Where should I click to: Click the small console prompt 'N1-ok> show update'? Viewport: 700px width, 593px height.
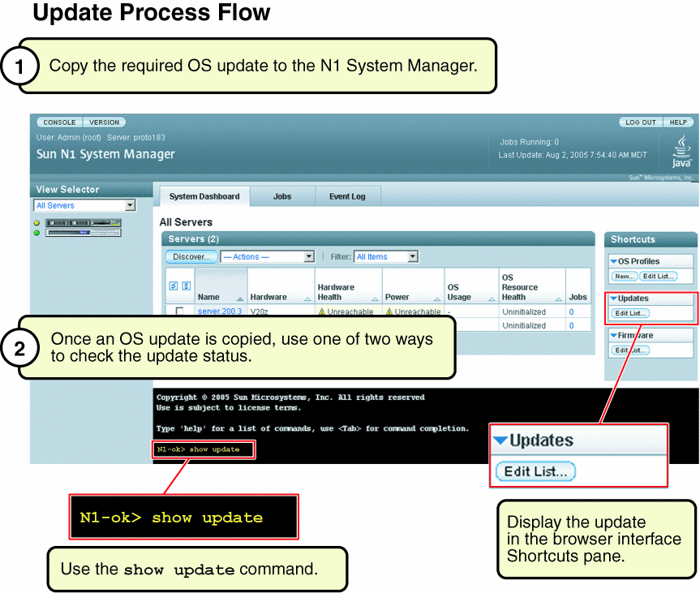pos(198,449)
